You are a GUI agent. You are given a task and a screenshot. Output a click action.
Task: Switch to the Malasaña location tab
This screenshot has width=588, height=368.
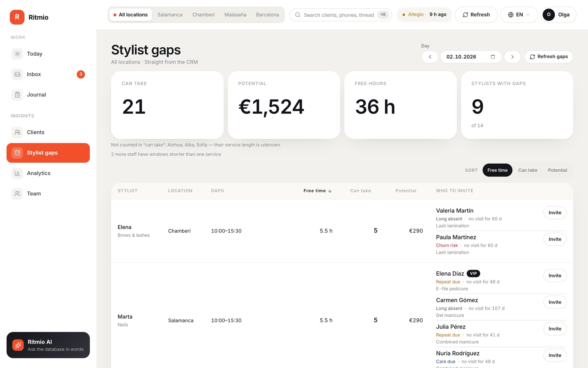235,15
